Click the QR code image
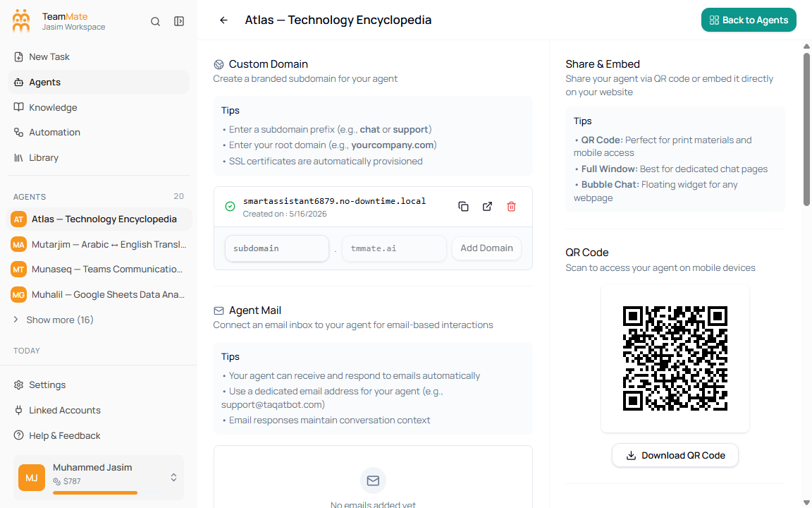812x508 pixels. (675, 358)
